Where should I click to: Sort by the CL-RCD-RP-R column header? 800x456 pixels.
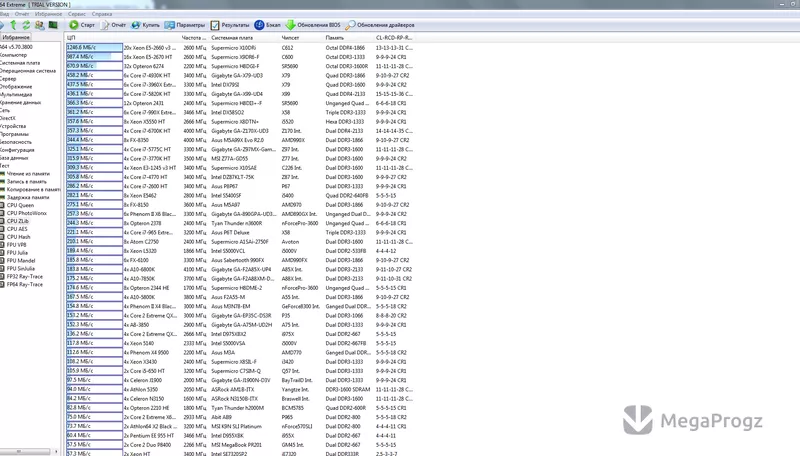click(x=394, y=38)
